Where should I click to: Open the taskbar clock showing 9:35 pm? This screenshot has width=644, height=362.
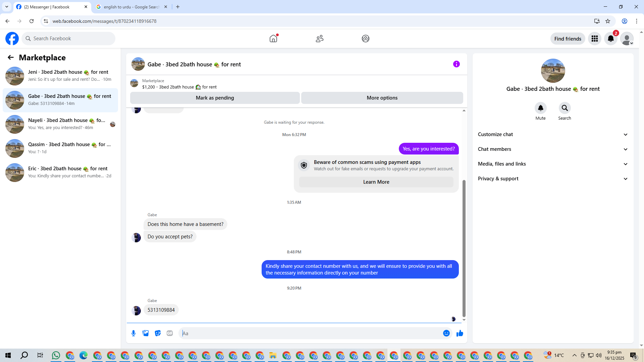pos(614,355)
